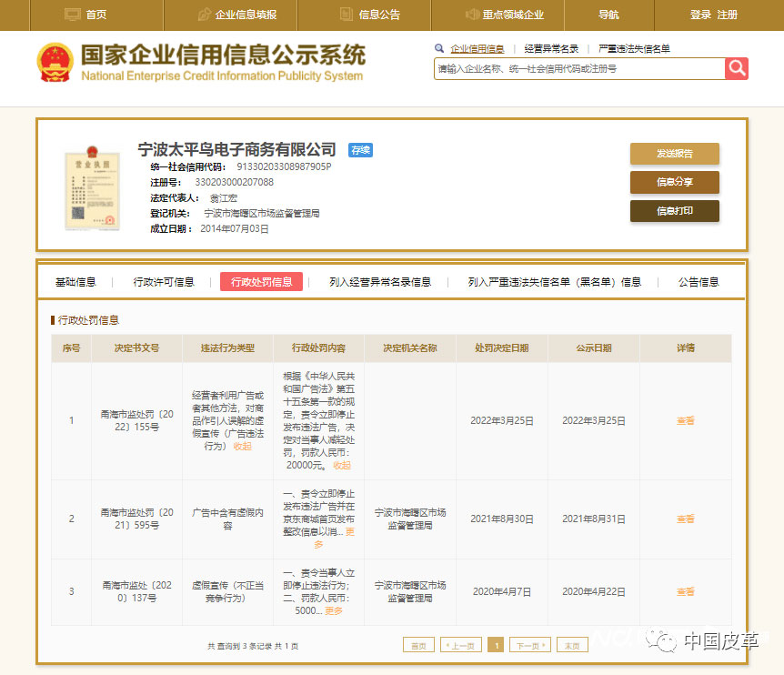Click 广告中含有虚假内容 cell
The height and width of the screenshot is (675, 784).
[227, 519]
